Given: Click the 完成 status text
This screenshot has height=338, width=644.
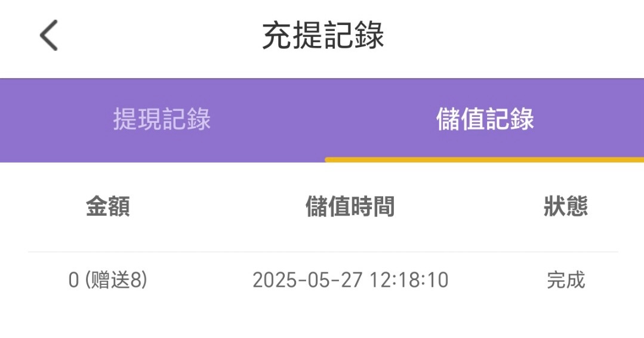Looking at the screenshot, I should (x=566, y=280).
